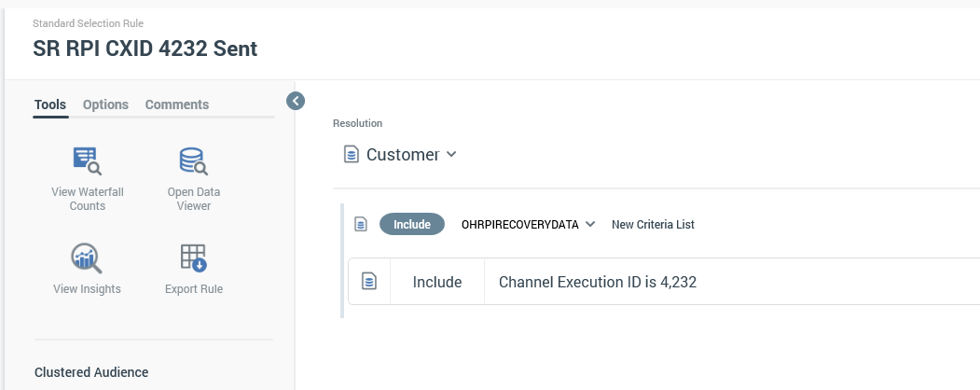This screenshot has width=980, height=390.
Task: Click the criterion icon in Channel Execution row
Action: click(369, 282)
